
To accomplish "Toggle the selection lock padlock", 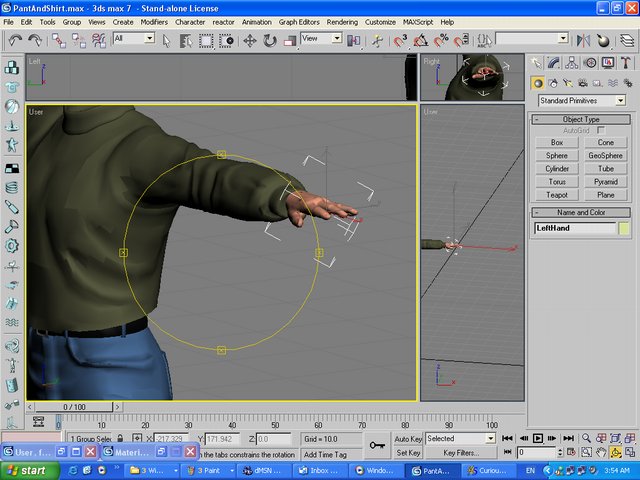I will pyautogui.click(x=121, y=439).
